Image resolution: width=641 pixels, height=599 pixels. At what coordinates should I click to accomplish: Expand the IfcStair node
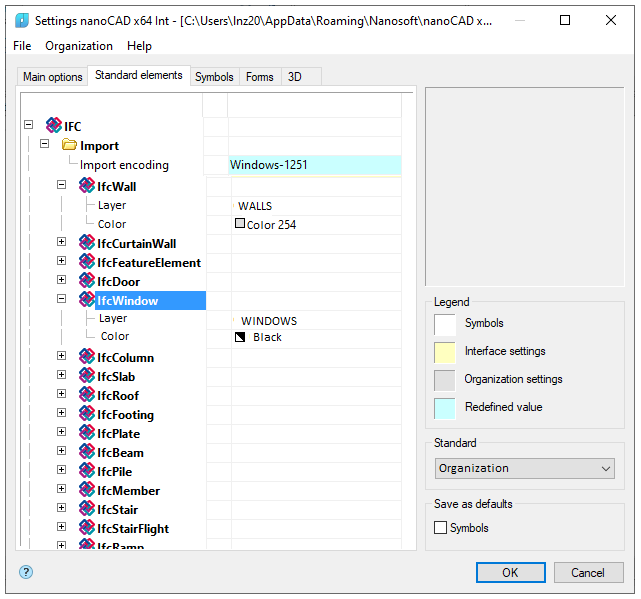61,507
